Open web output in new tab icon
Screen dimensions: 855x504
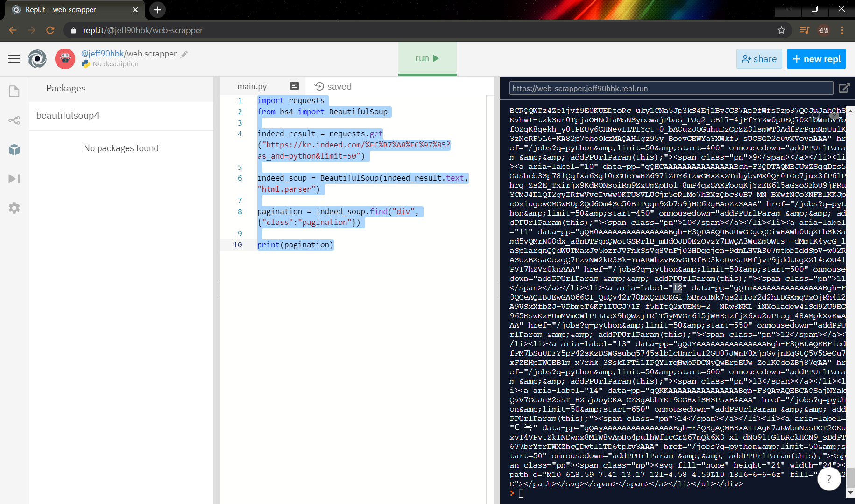tap(844, 88)
